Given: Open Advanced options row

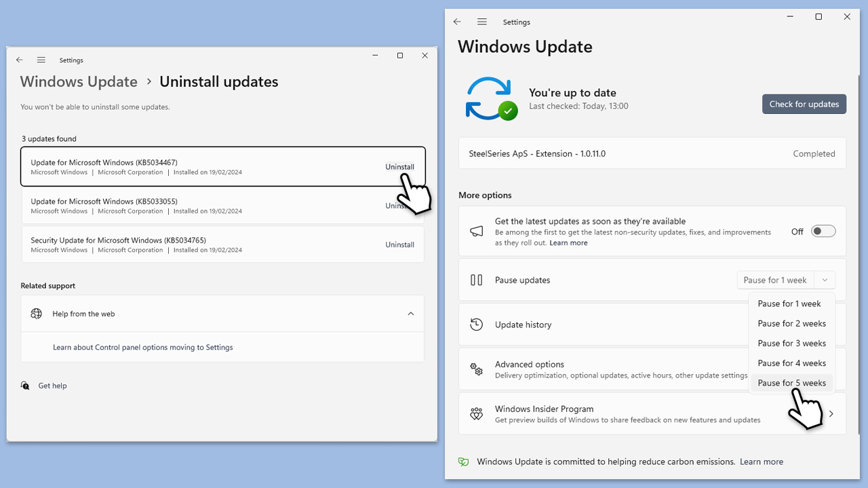Looking at the screenshot, I should coord(652,369).
